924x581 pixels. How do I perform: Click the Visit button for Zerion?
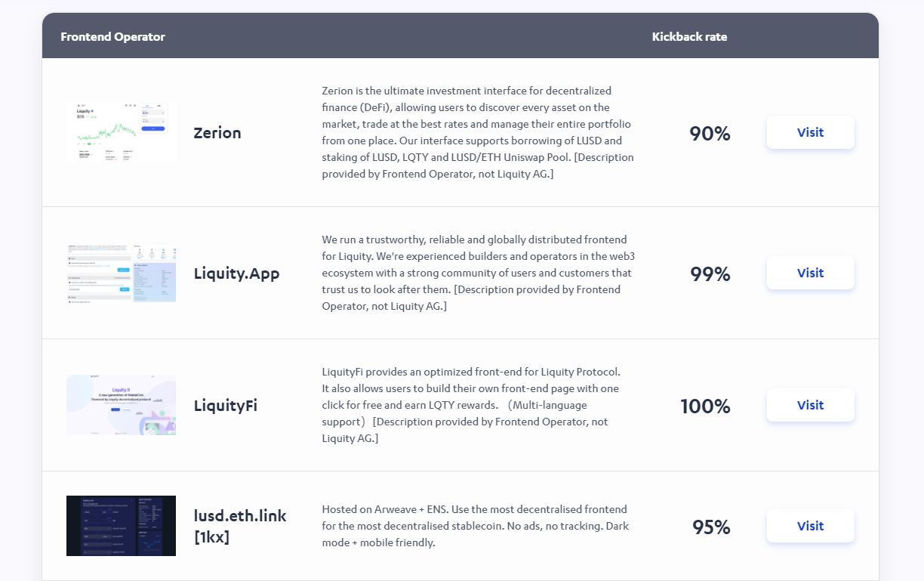810,132
